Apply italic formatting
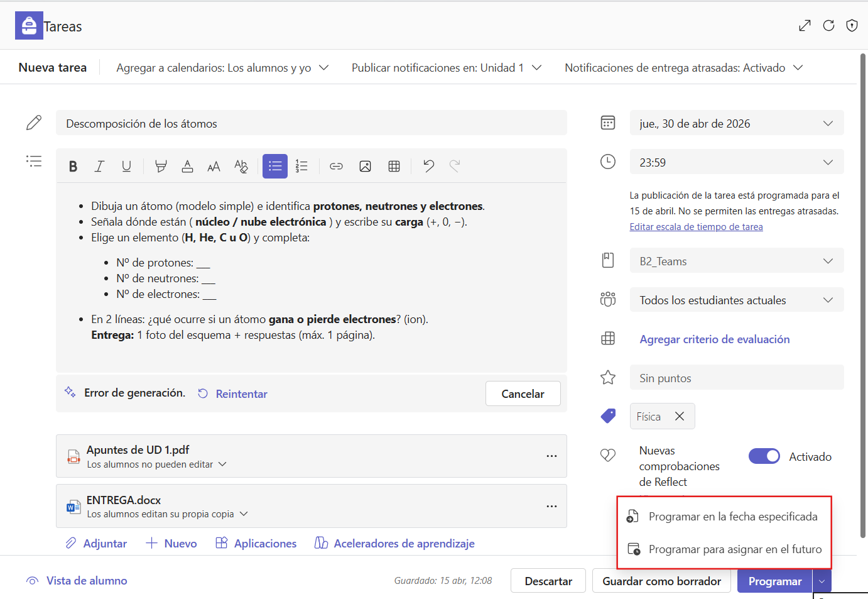This screenshot has height=599, width=868. [99, 166]
